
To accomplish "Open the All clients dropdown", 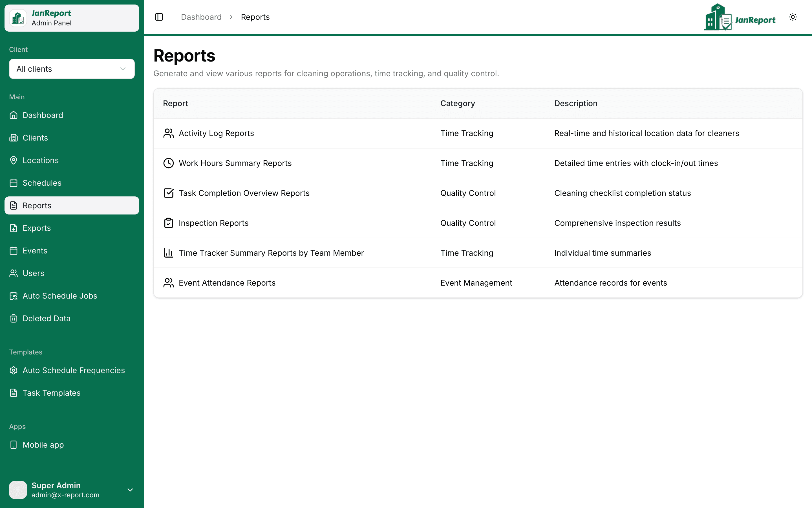I will 72,69.
